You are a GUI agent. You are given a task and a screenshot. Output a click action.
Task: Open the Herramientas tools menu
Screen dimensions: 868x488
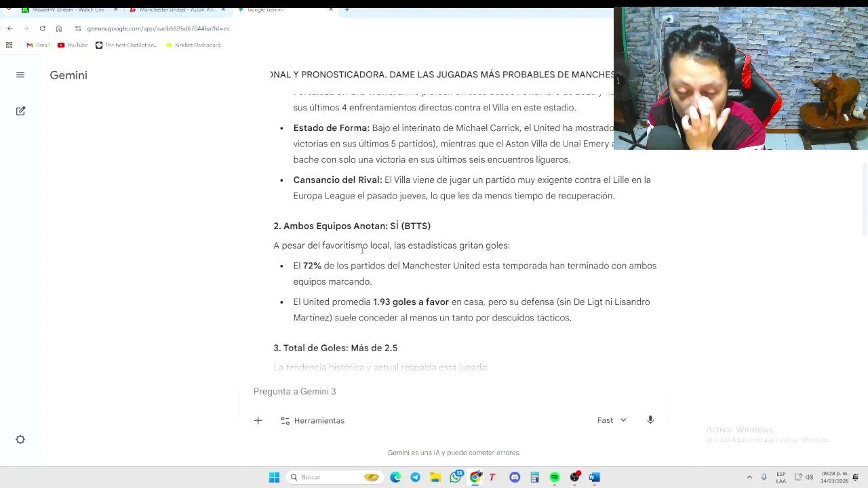pyautogui.click(x=313, y=420)
